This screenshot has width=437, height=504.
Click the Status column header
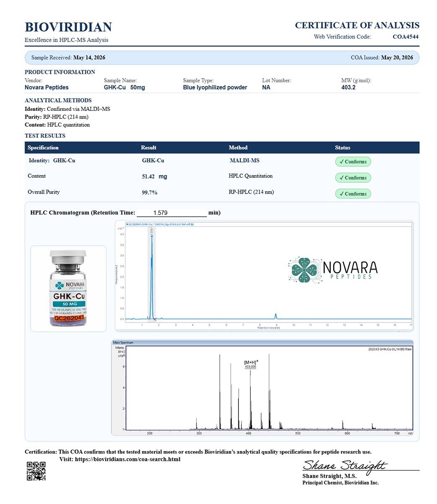tap(343, 148)
